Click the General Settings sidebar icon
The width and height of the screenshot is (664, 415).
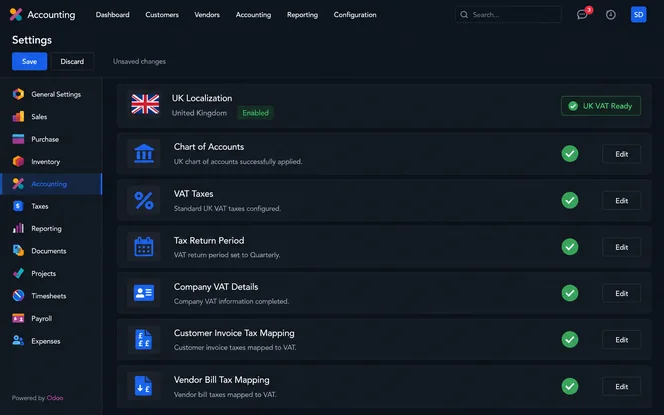pyautogui.click(x=18, y=94)
